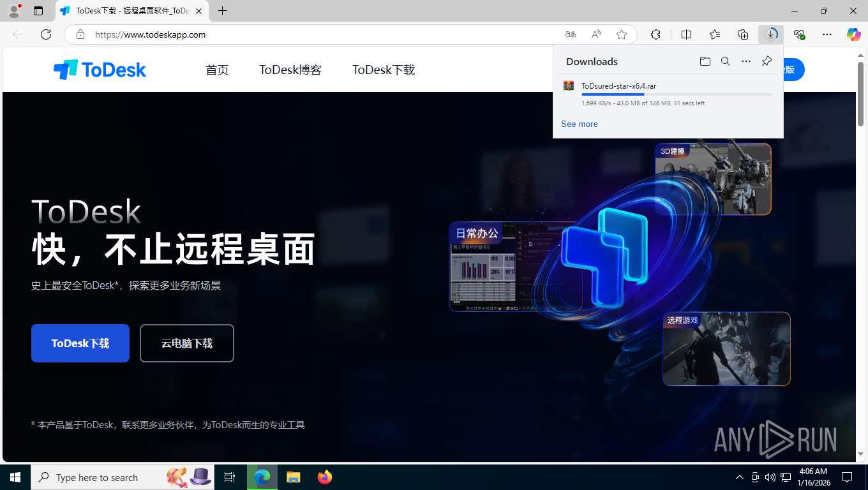Screen dimensions: 868x490
Task: Open the taskbar clock and date
Action: point(813,477)
